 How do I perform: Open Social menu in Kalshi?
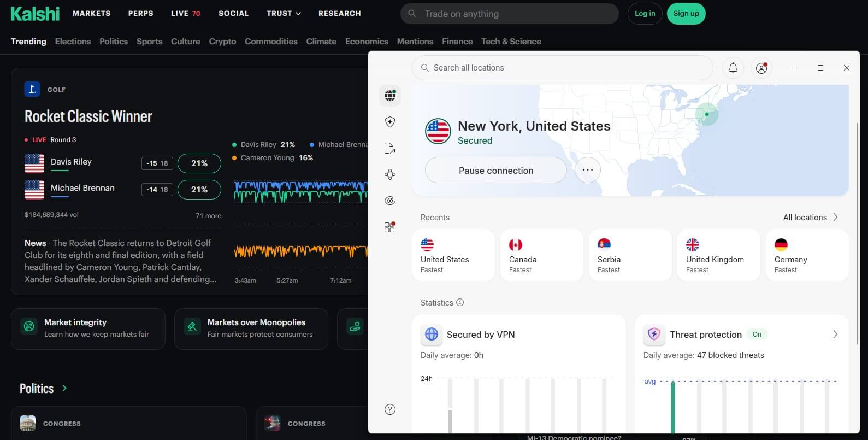(233, 13)
